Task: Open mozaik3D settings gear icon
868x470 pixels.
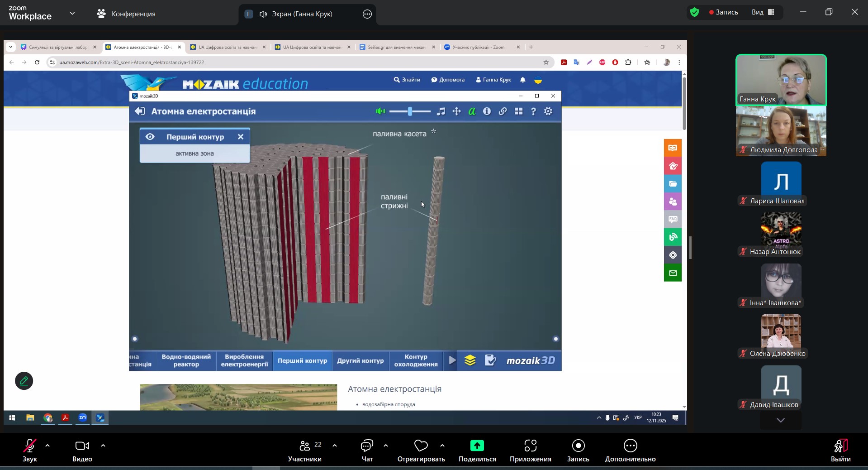Action: 548,111
